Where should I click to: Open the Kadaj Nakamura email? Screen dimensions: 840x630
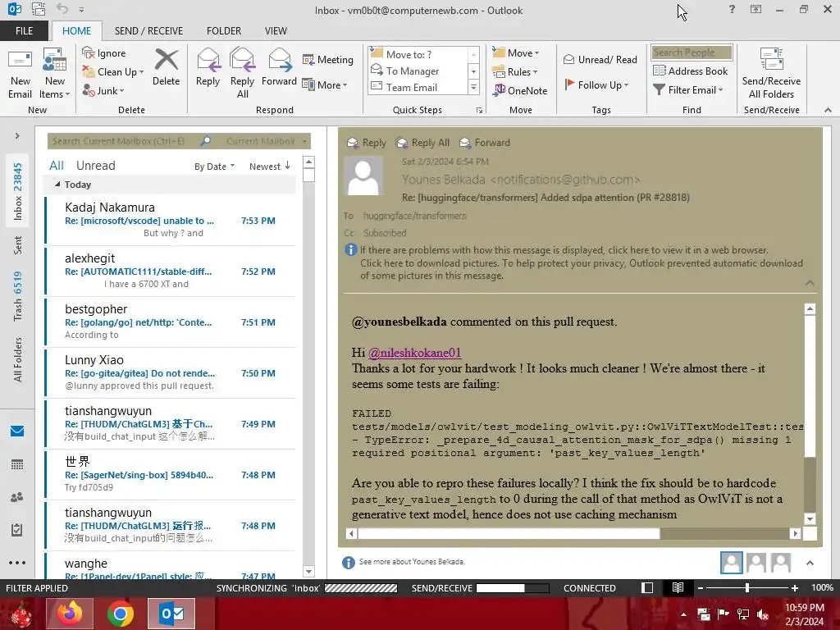click(x=171, y=220)
